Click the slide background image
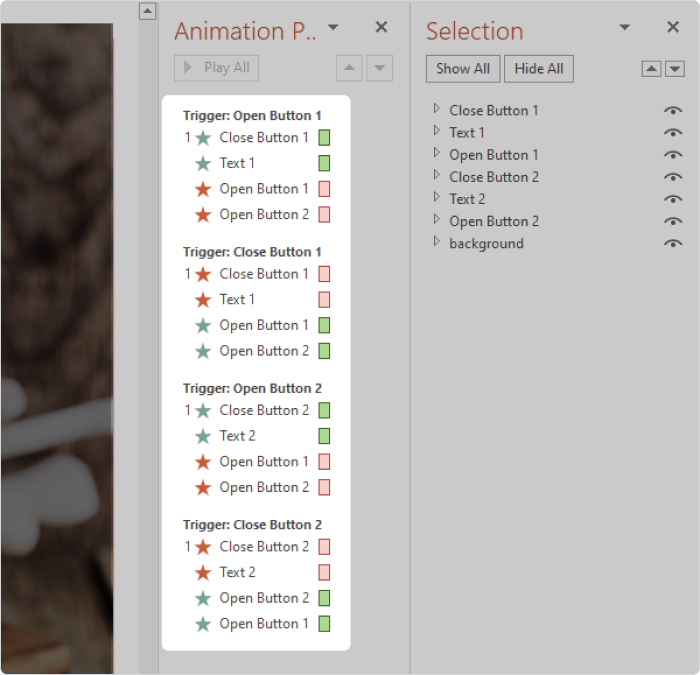This screenshot has height=675, width=700. click(57, 348)
